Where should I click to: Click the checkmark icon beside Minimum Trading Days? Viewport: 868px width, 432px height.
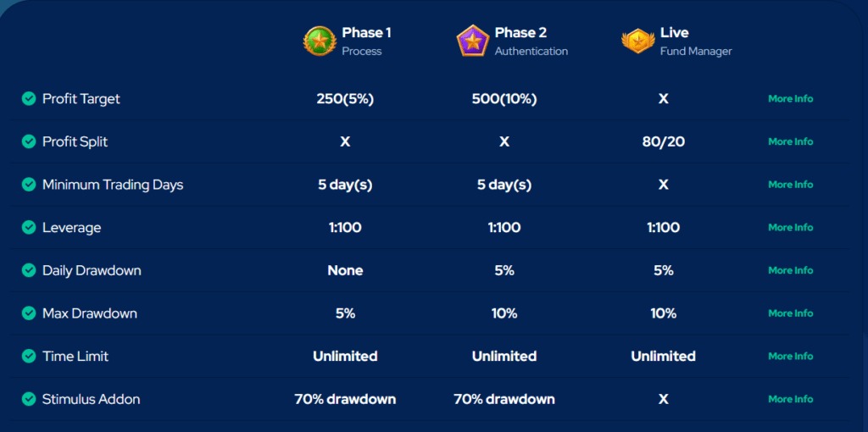29,185
